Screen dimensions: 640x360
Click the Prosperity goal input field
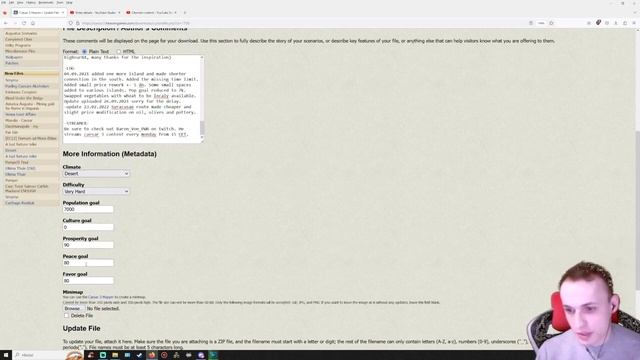88,245
